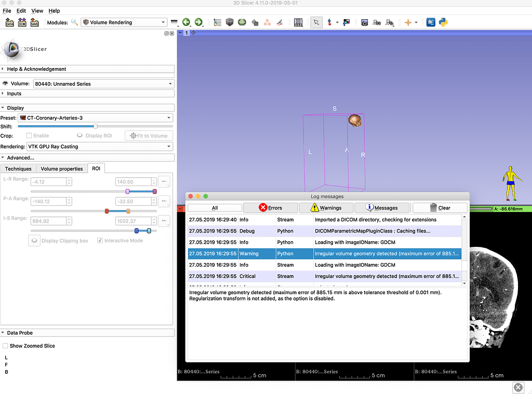532x394 pixels.
Task: Toggle the crosshair icon in toolbar
Action: tap(407, 22)
